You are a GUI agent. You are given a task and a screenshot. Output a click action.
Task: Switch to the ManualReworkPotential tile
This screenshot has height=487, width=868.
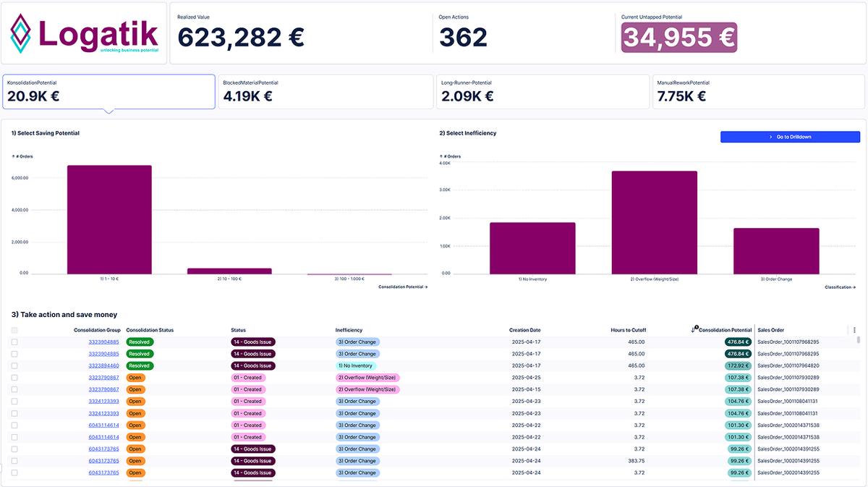pyautogui.click(x=758, y=92)
